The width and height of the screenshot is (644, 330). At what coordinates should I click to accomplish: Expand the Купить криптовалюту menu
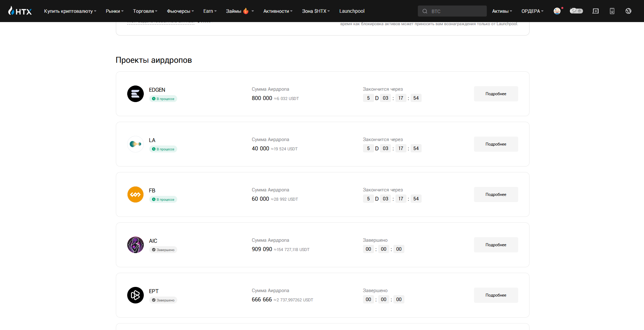point(70,11)
